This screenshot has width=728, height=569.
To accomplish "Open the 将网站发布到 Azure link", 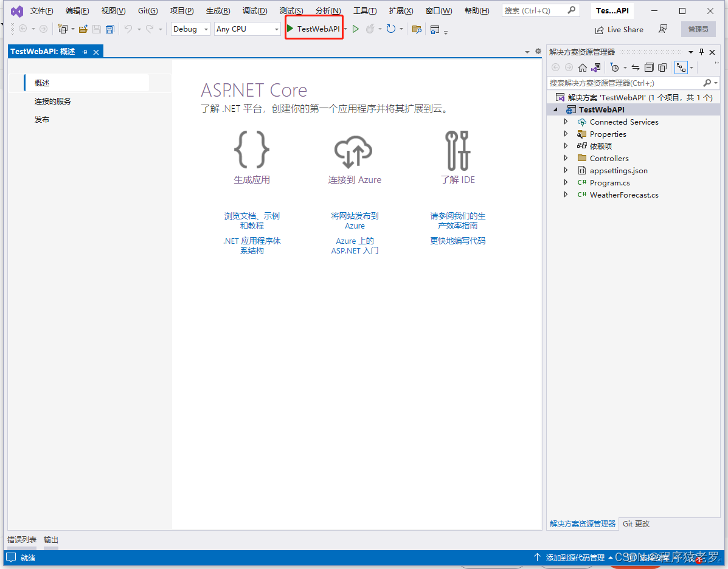I will click(x=355, y=221).
